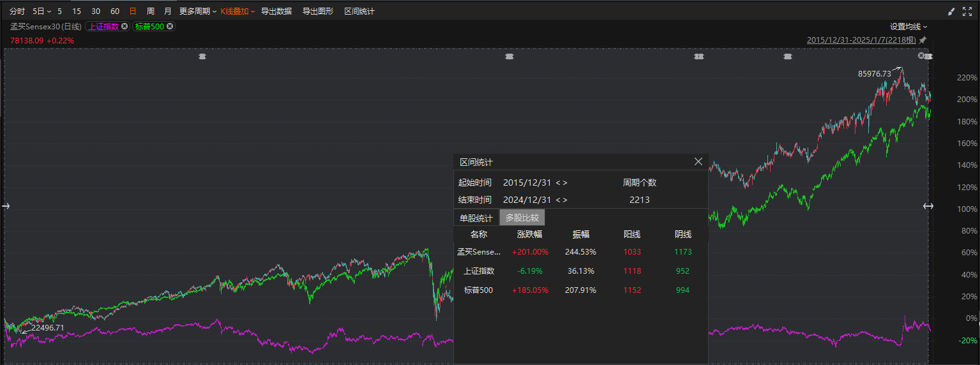
Task: Expand the 5日 period dropdown
Action: point(41,11)
